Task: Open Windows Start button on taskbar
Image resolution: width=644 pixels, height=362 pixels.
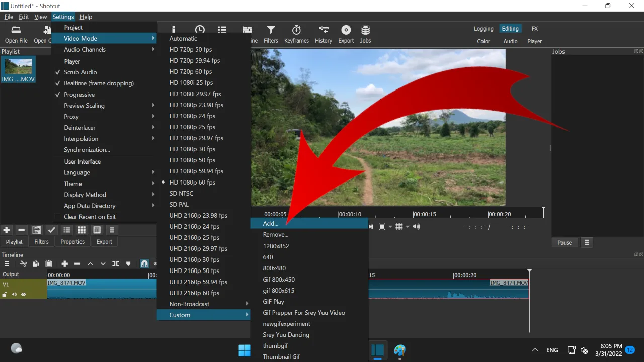Action: [x=244, y=349]
